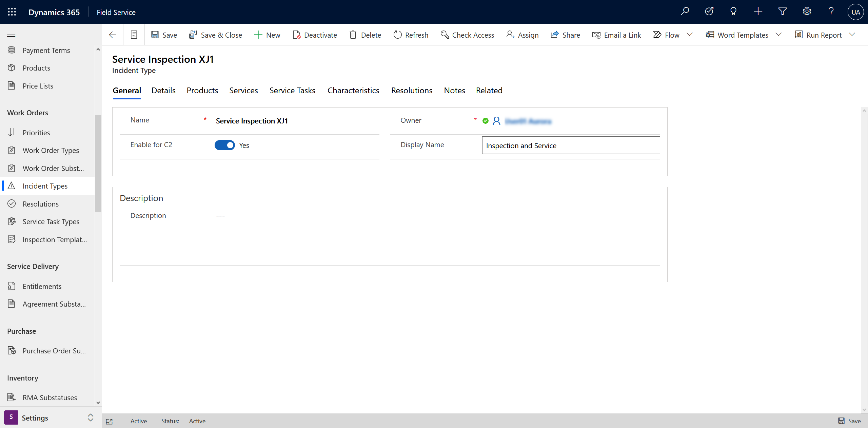Image resolution: width=868 pixels, height=428 pixels.
Task: Select the Characteristics tab
Action: coord(353,90)
